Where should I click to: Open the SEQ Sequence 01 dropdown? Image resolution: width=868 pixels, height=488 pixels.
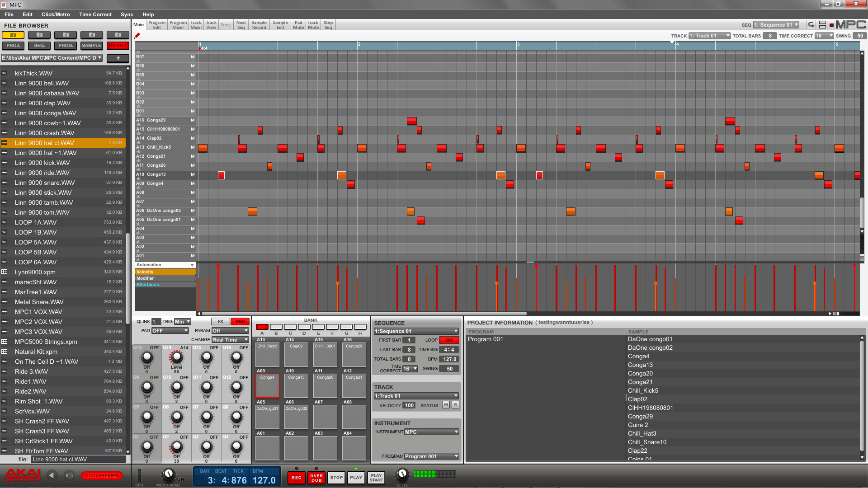click(x=776, y=25)
